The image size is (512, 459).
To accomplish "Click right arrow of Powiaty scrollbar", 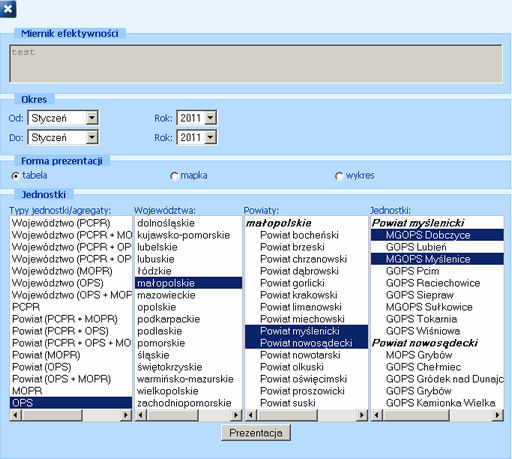I will click(362, 415).
